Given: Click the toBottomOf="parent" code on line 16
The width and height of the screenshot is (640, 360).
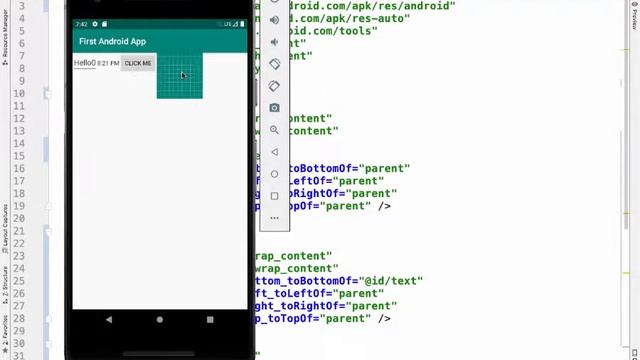Looking at the screenshot, I should click(349, 169).
